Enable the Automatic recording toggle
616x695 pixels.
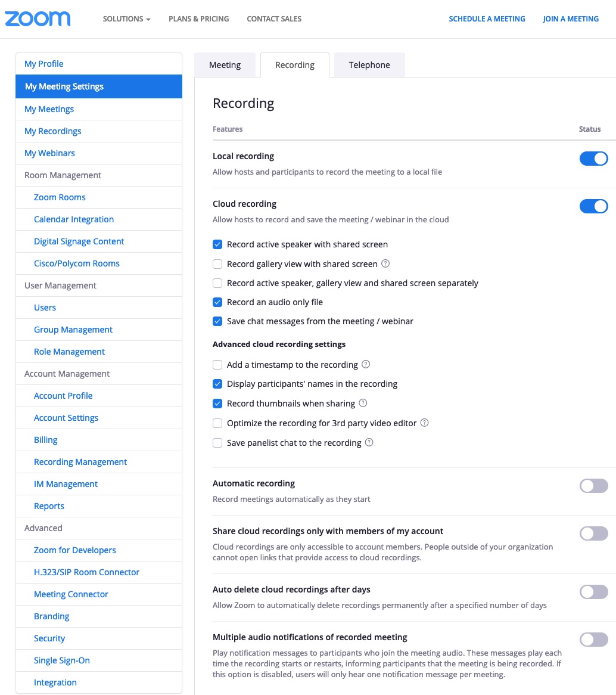click(594, 486)
